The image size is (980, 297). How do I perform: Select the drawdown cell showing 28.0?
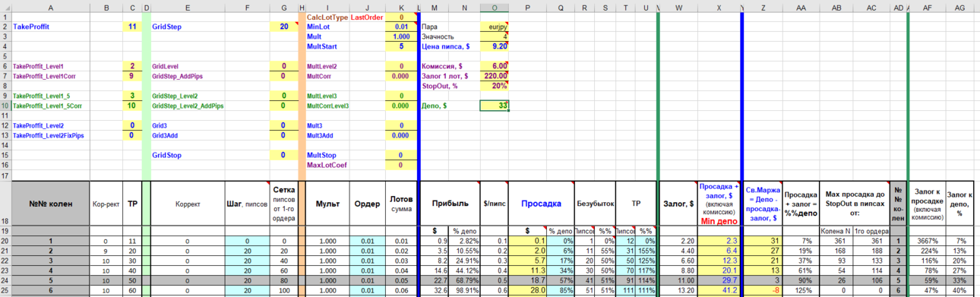528,290
